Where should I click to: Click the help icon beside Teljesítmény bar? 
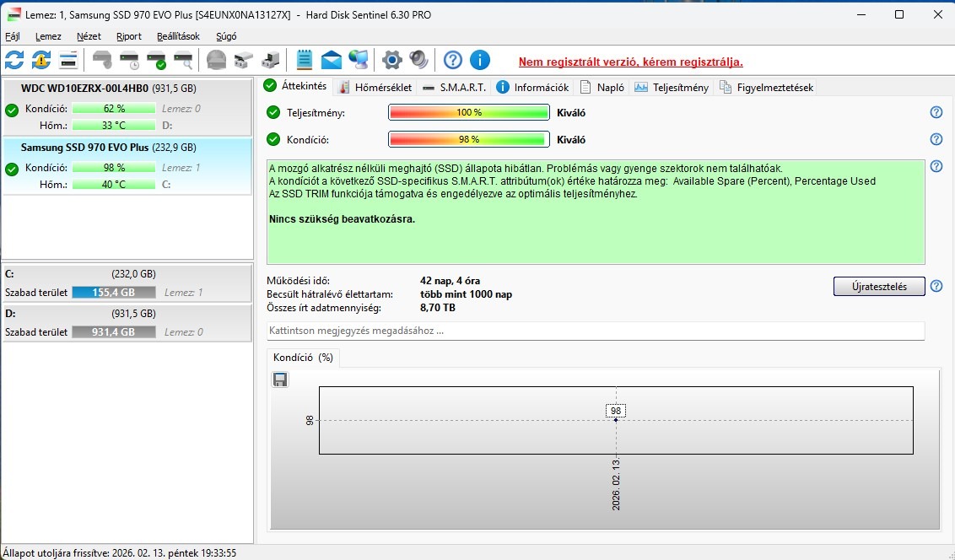pos(936,113)
